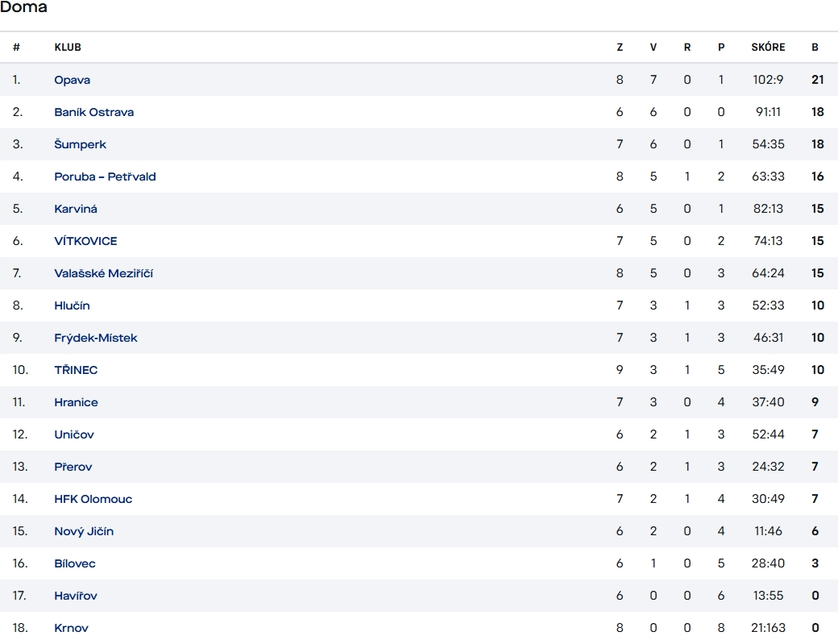Open the Havířov team link

click(x=76, y=596)
